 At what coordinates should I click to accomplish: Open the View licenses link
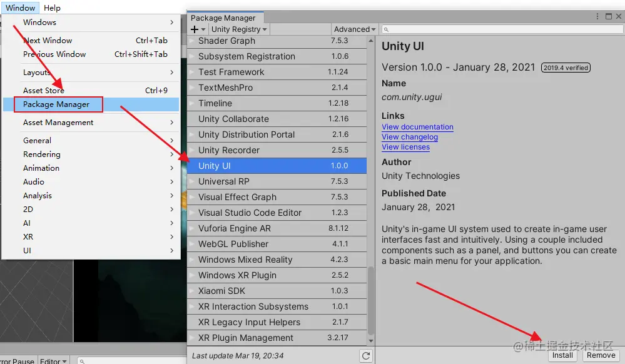(406, 147)
